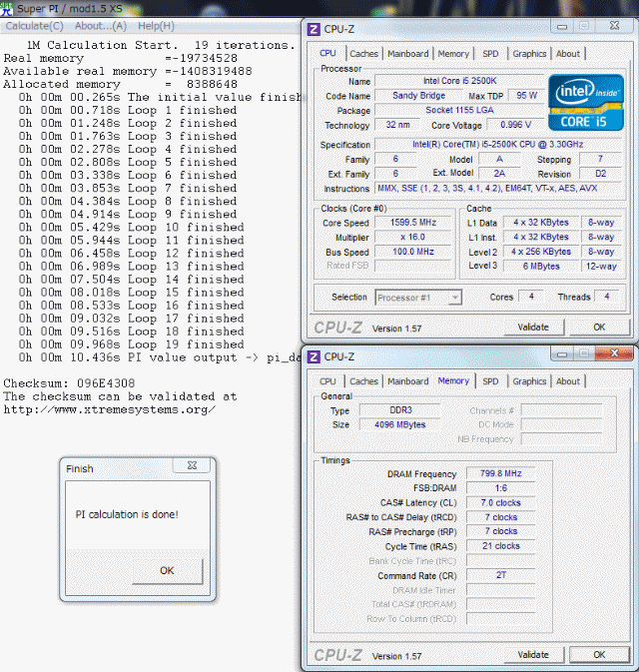Open SPD tab in the memory timings window

[x=490, y=381]
